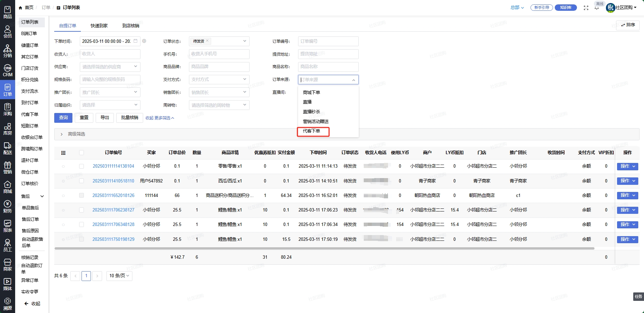Viewport: 644px width, 313px height.
Task: Open the 财务 finance sidebar icon
Action: point(7,206)
